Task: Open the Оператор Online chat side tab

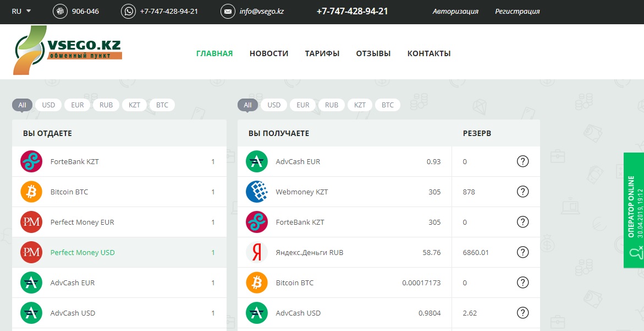Action: pos(634,210)
